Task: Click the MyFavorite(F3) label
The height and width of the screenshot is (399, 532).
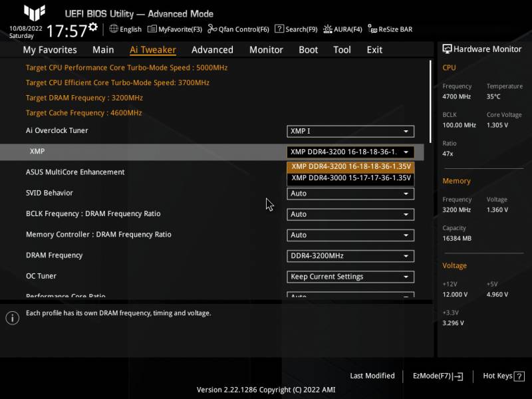Action: [x=180, y=29]
